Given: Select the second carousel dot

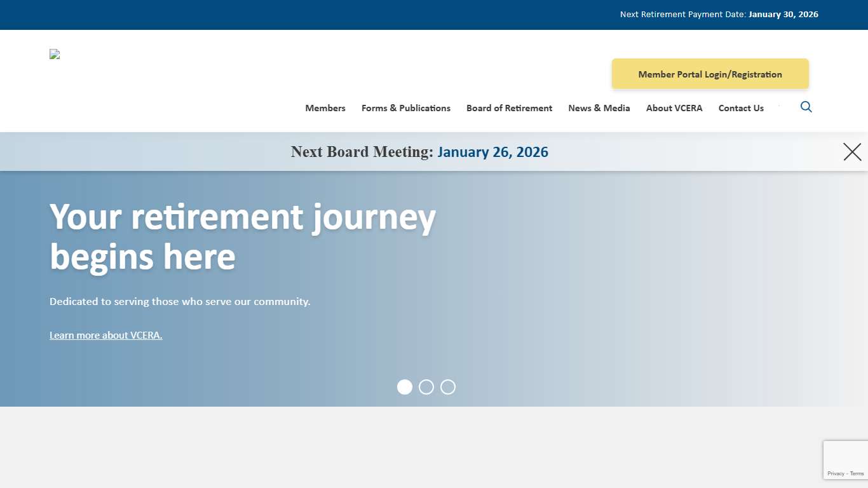Looking at the screenshot, I should tap(426, 387).
